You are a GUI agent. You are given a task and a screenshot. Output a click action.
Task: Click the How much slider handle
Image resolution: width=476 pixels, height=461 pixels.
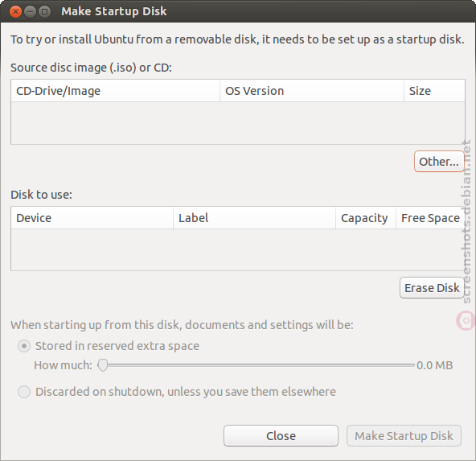pos(103,364)
